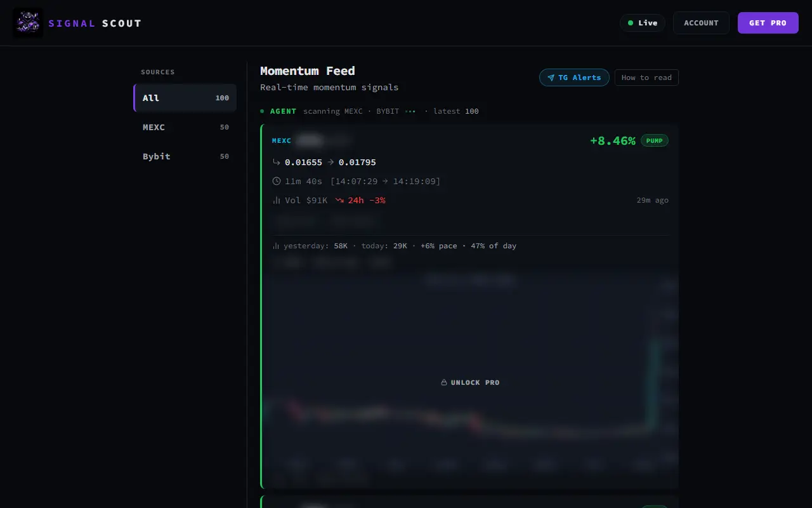Click the +8.46% change value
Screen dimensions: 812x508
click(x=612, y=140)
